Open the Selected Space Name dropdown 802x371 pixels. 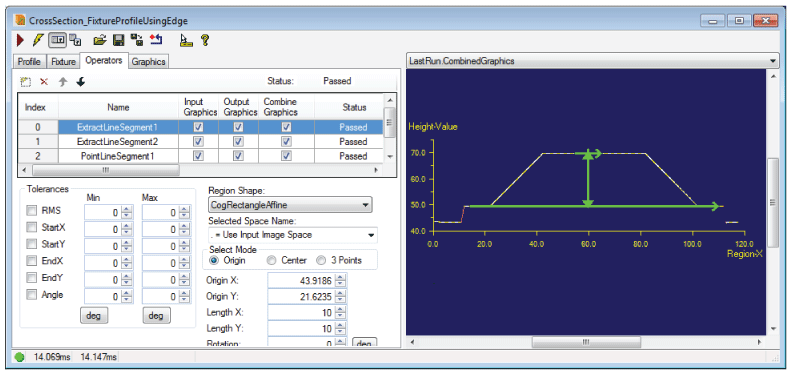point(293,235)
